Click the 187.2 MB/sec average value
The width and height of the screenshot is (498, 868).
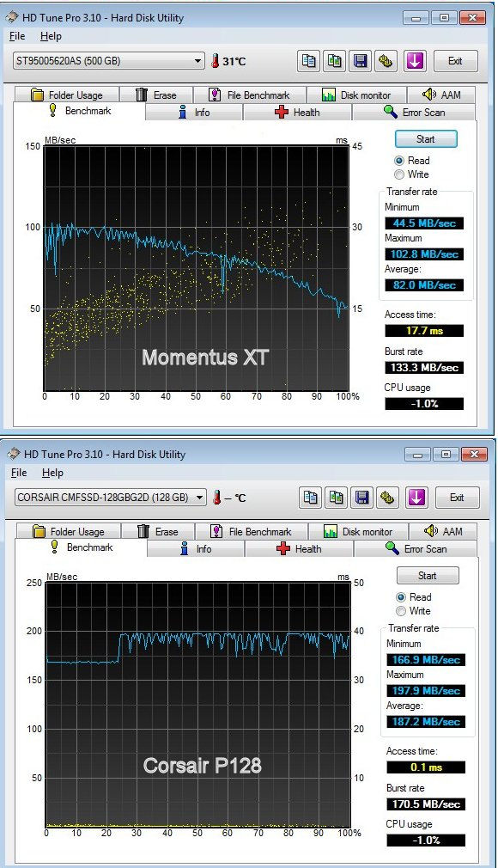(x=426, y=722)
